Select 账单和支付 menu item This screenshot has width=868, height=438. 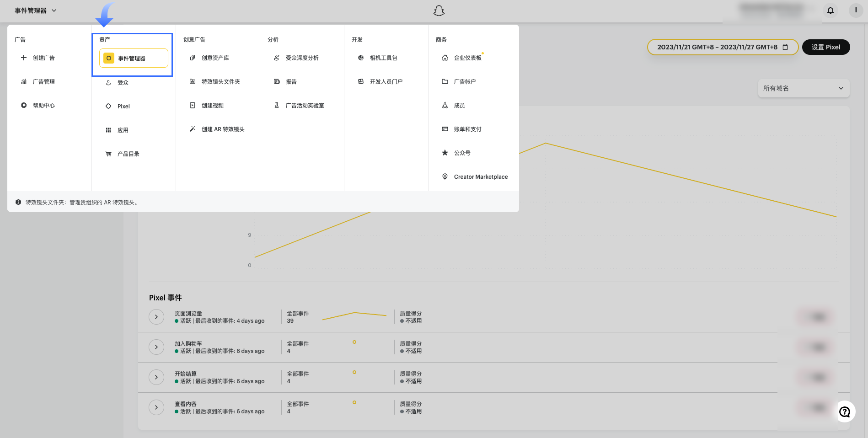point(467,129)
